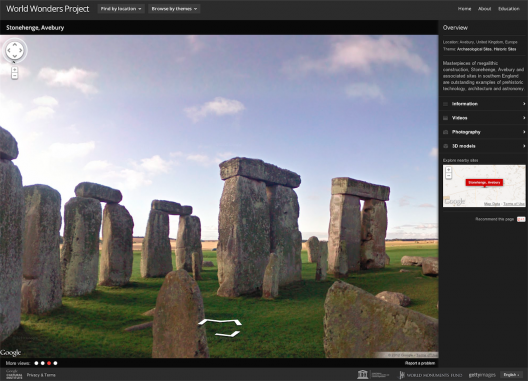The height and width of the screenshot is (381, 528).
Task: Expand the Photography section chevron
Action: (524, 132)
